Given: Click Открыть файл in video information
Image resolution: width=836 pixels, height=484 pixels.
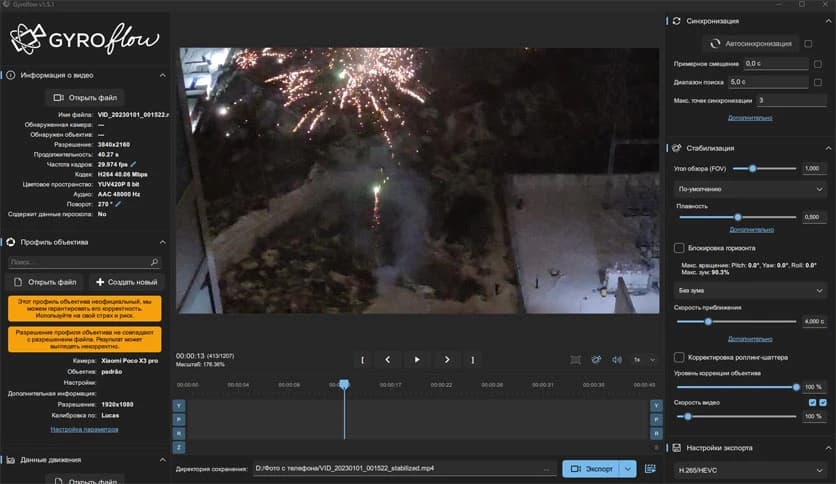Looking at the screenshot, I should coord(85,98).
